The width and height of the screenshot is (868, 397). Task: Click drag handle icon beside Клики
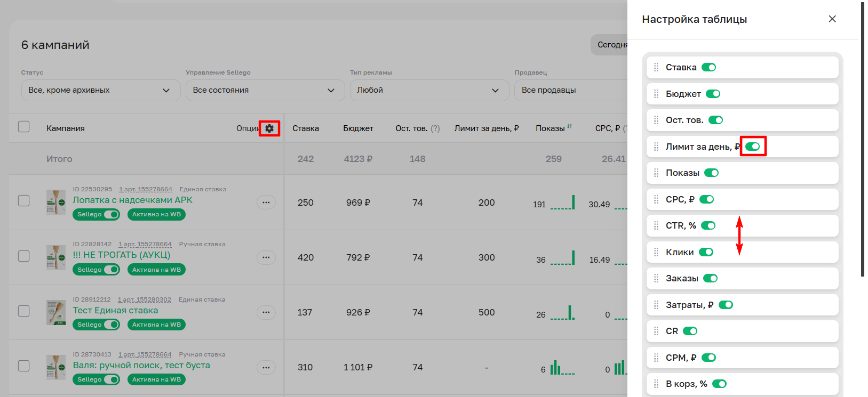pyautogui.click(x=656, y=253)
